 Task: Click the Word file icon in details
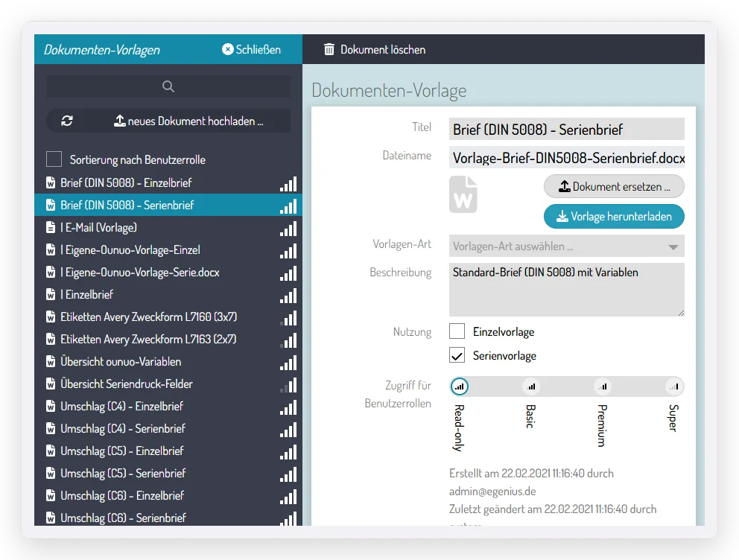(x=463, y=194)
